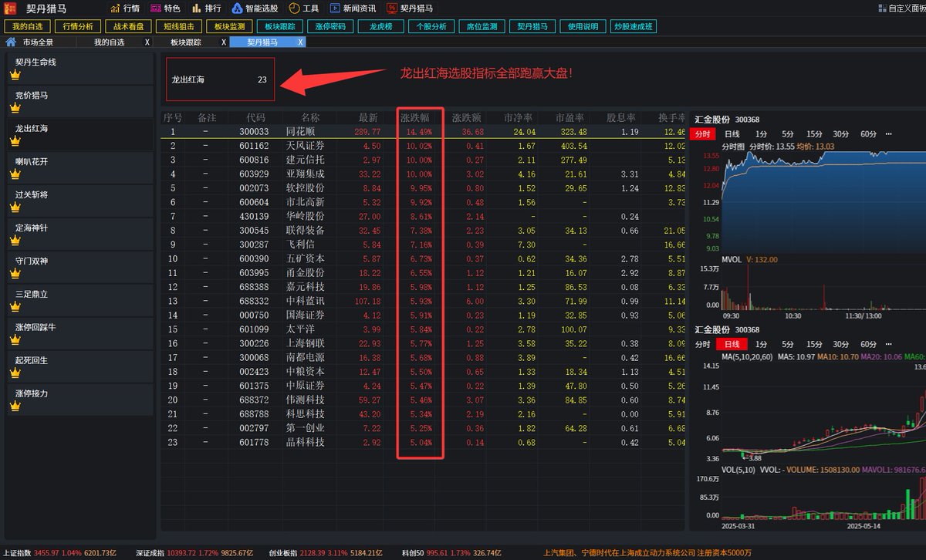This screenshot has height=560, width=926.
Task: Click 个股分析 toolbar button
Action: [431, 26]
